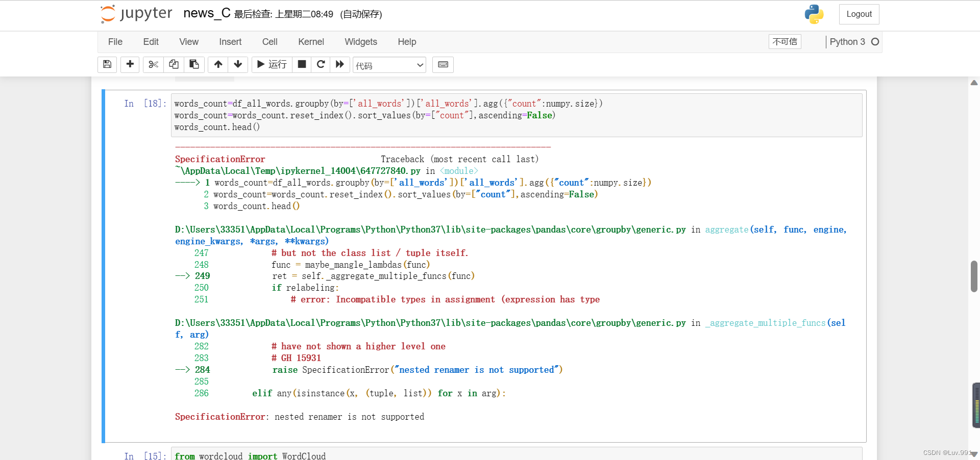Cut the selected cell

[153, 65]
